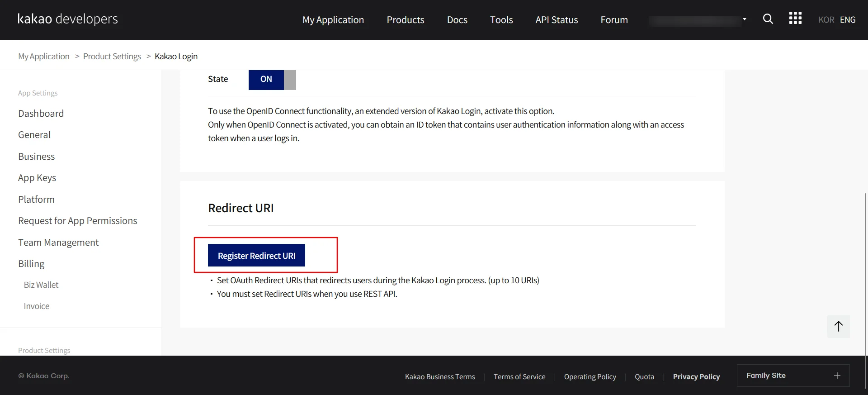Open the account dropdown arrow

[x=744, y=19]
